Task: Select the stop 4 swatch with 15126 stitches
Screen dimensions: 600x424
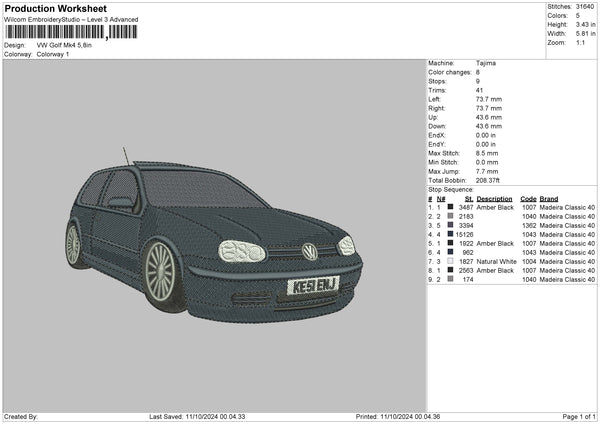Action: click(x=451, y=234)
